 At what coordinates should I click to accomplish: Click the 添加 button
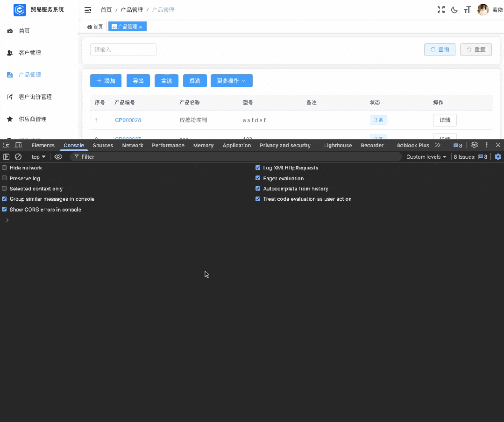[106, 81]
